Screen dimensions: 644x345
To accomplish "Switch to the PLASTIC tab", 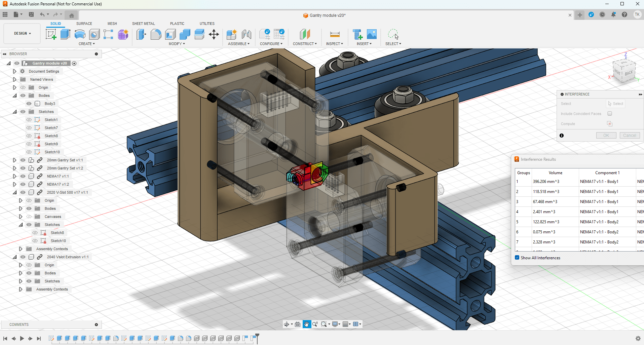I will point(177,24).
